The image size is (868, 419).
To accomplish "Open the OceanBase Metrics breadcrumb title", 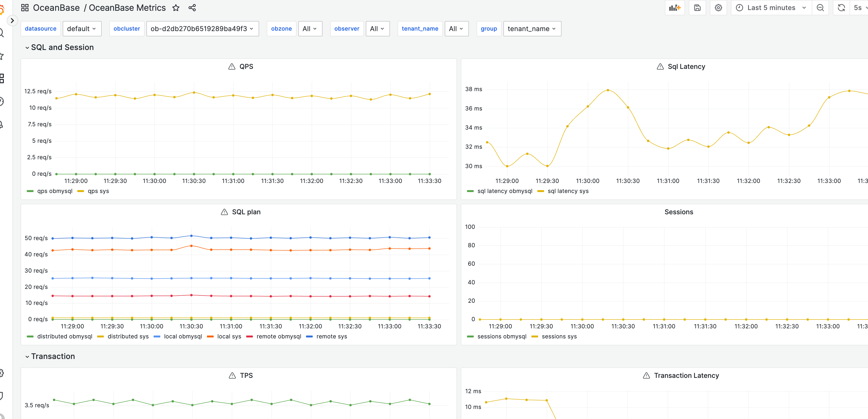I will pyautogui.click(x=127, y=8).
